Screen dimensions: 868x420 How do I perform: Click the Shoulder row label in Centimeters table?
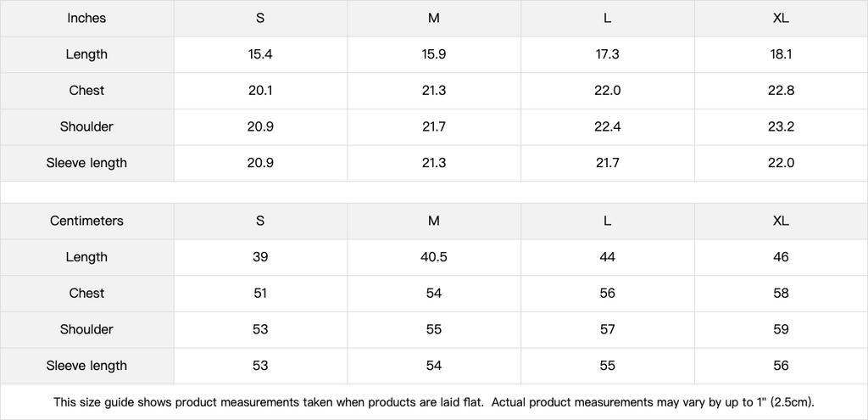[86, 329]
